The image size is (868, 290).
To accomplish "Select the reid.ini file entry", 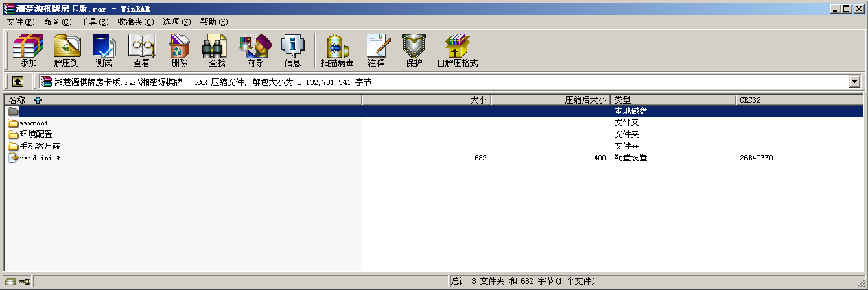I will 34,158.
